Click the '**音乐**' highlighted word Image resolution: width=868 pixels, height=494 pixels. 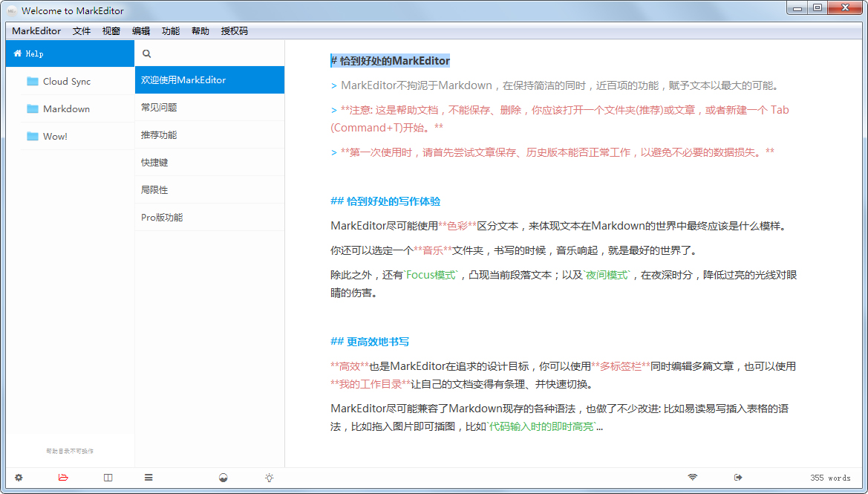tap(433, 250)
